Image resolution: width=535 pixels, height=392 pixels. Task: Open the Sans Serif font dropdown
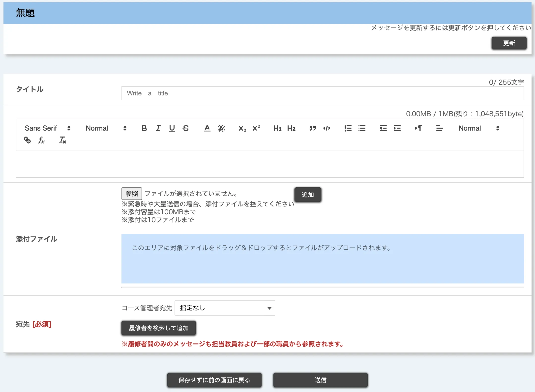point(48,128)
